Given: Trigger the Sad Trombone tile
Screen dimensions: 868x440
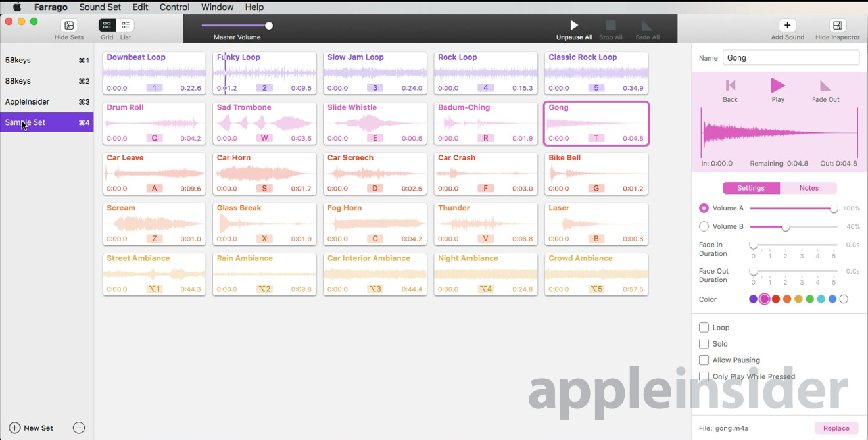Looking at the screenshot, I should tap(264, 123).
